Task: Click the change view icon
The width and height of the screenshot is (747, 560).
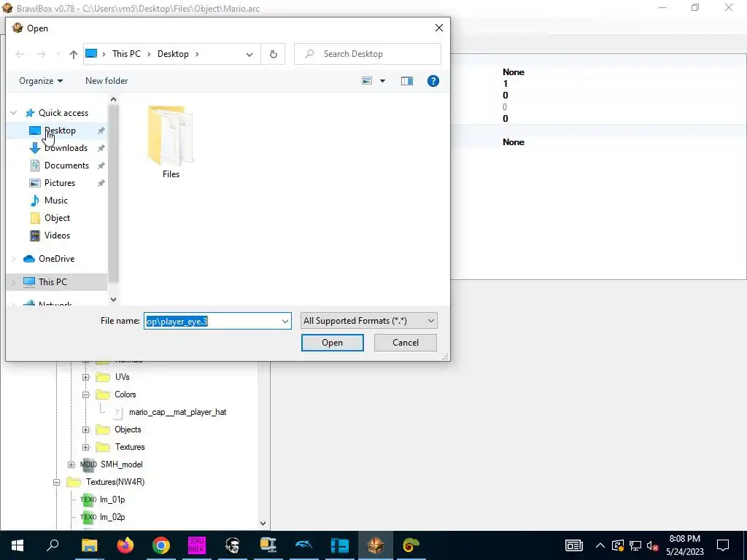Action: (x=367, y=81)
